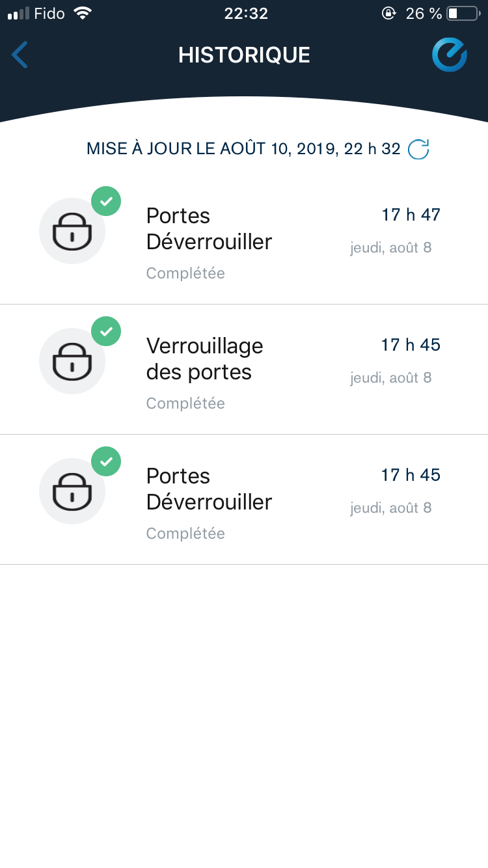Tap the Complétée status under Verrouillage des portes
Image resolution: width=488 pixels, height=868 pixels.
click(185, 403)
